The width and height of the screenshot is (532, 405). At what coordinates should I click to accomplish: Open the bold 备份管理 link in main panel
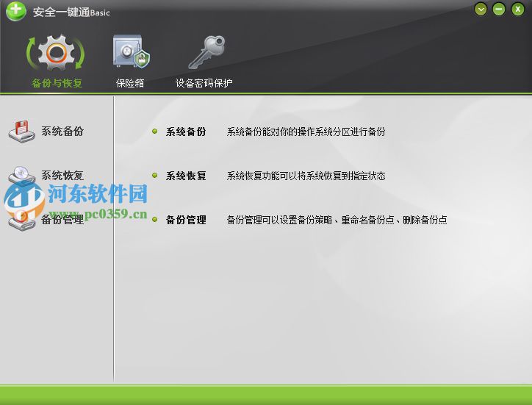point(186,220)
